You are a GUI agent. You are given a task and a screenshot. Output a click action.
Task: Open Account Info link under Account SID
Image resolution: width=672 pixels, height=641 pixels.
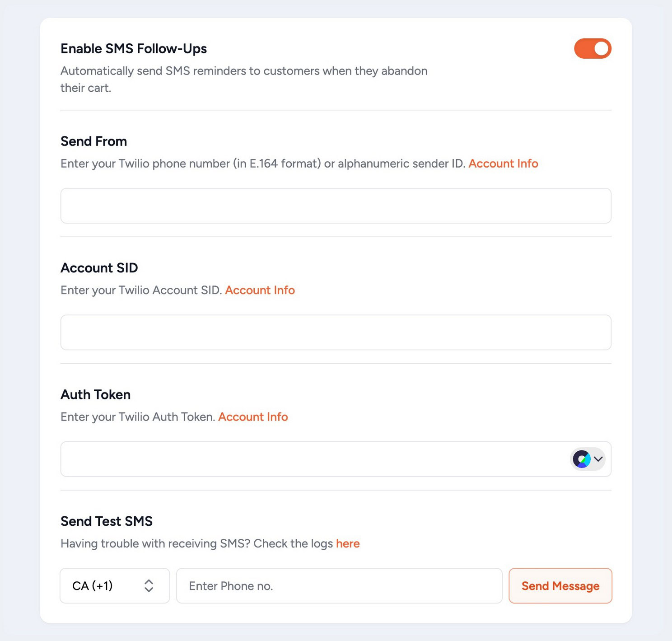coord(260,290)
